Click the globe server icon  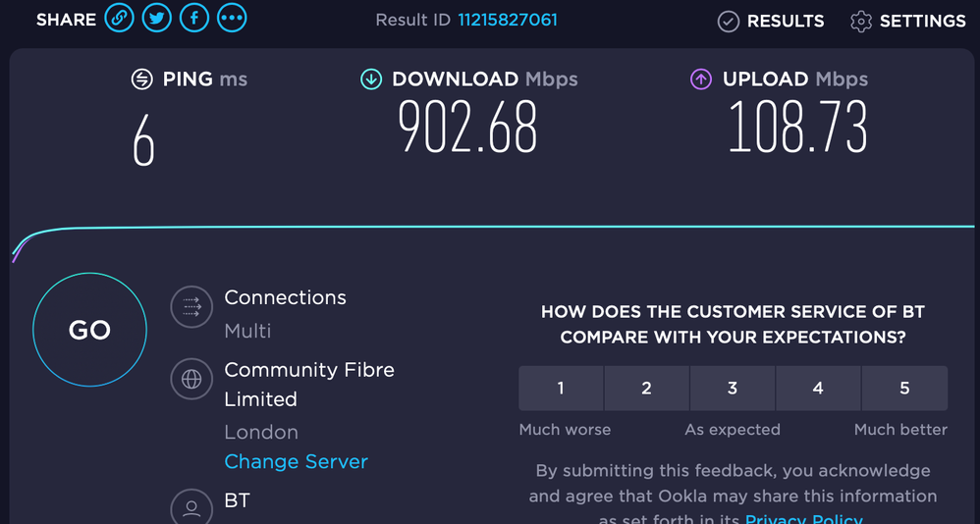coord(191,379)
